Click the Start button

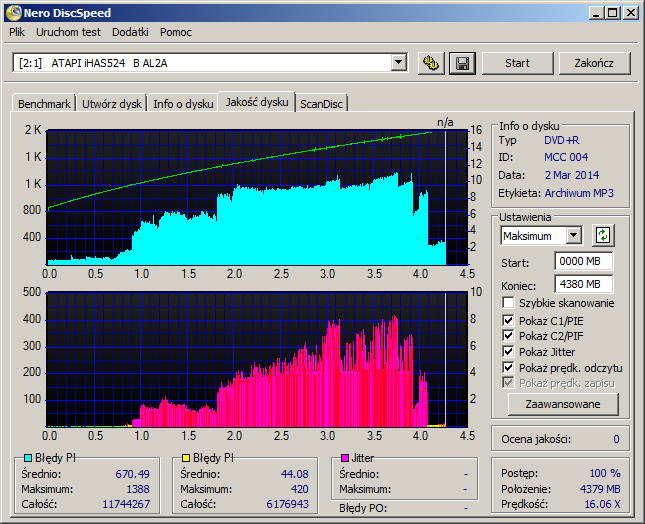click(517, 63)
